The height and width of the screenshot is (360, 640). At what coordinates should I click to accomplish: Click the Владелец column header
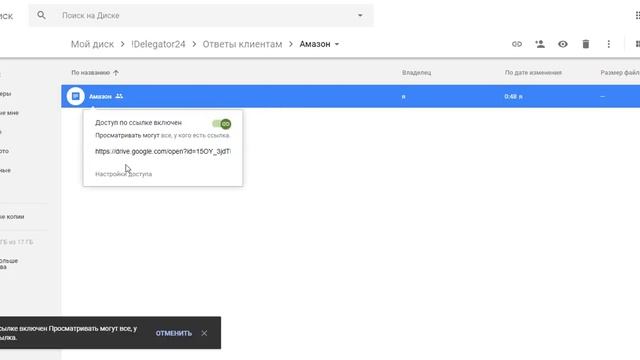416,73
